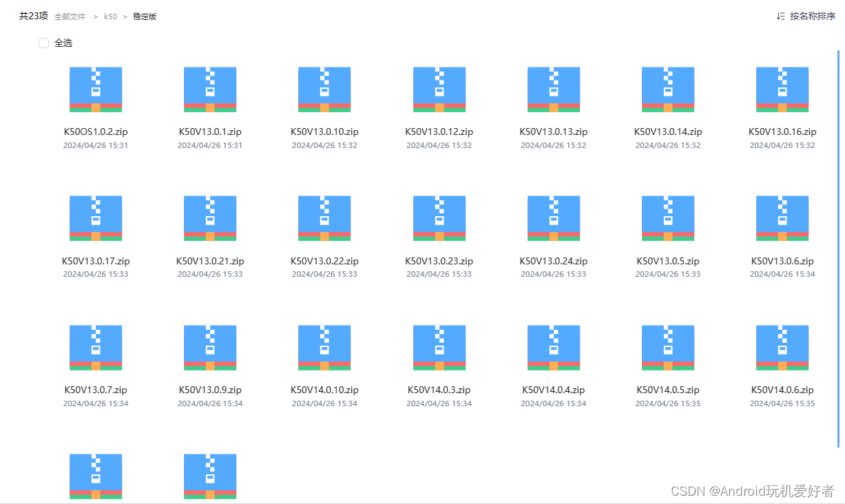
Task: Click the 稳定版 breadcrumb item
Action: click(145, 17)
